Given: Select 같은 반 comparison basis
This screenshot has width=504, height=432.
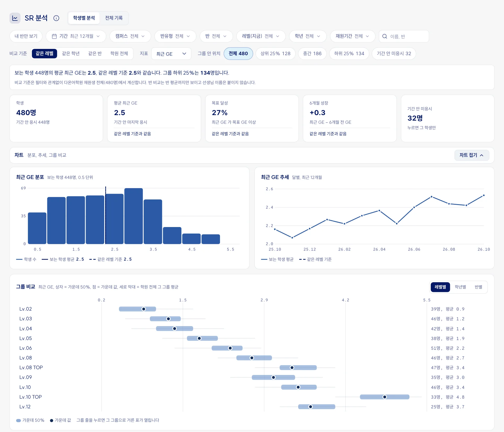Looking at the screenshot, I should (x=95, y=54).
